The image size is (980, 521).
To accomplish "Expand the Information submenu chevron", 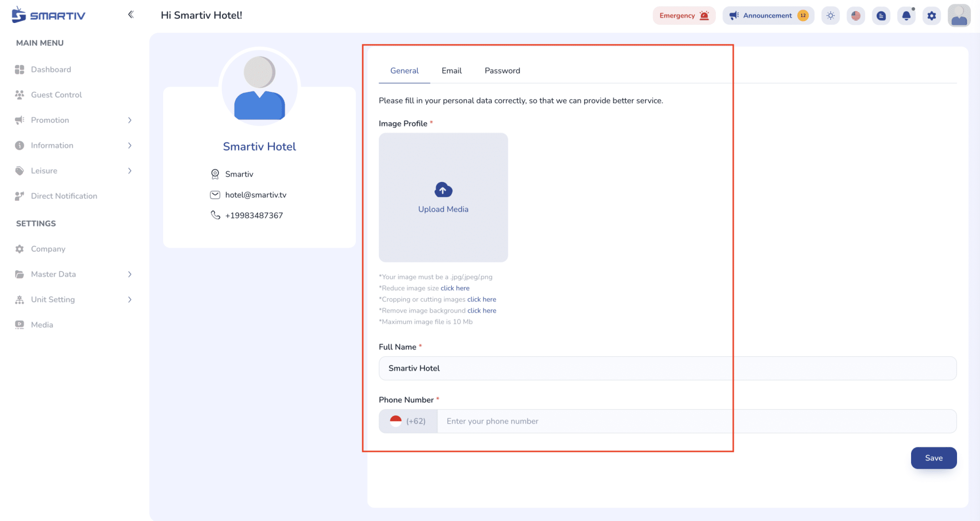I will (130, 146).
